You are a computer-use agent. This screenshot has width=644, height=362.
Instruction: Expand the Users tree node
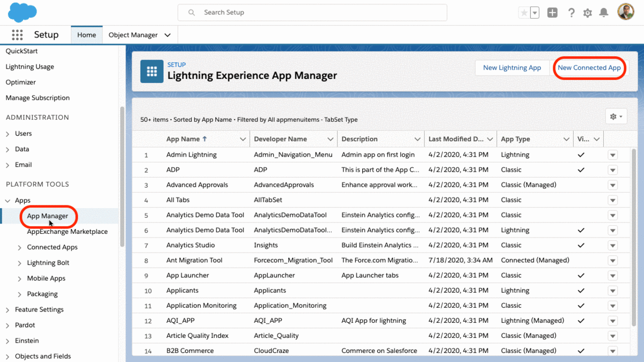tap(8, 134)
